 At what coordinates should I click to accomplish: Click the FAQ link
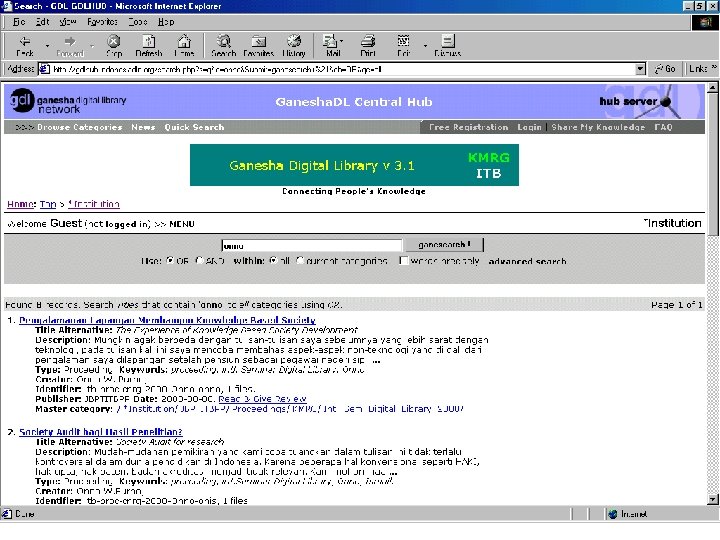coord(663,127)
